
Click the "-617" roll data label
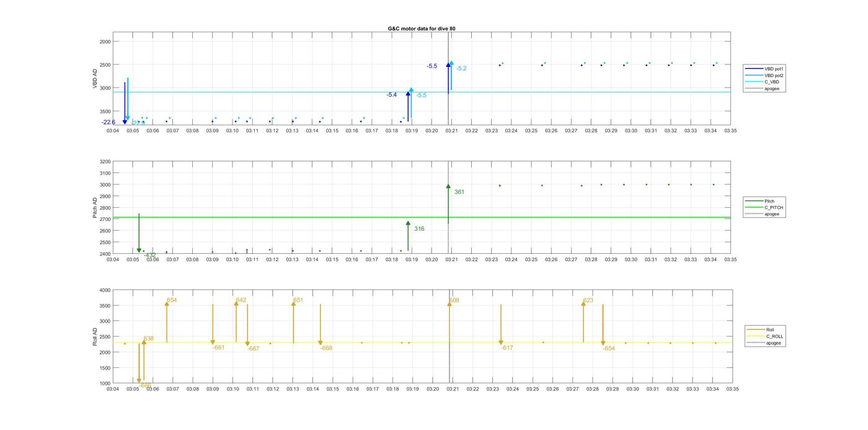tap(507, 348)
